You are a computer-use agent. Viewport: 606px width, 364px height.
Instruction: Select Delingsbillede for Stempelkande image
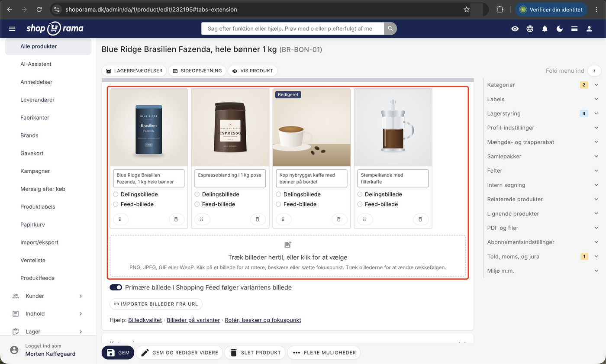click(360, 194)
